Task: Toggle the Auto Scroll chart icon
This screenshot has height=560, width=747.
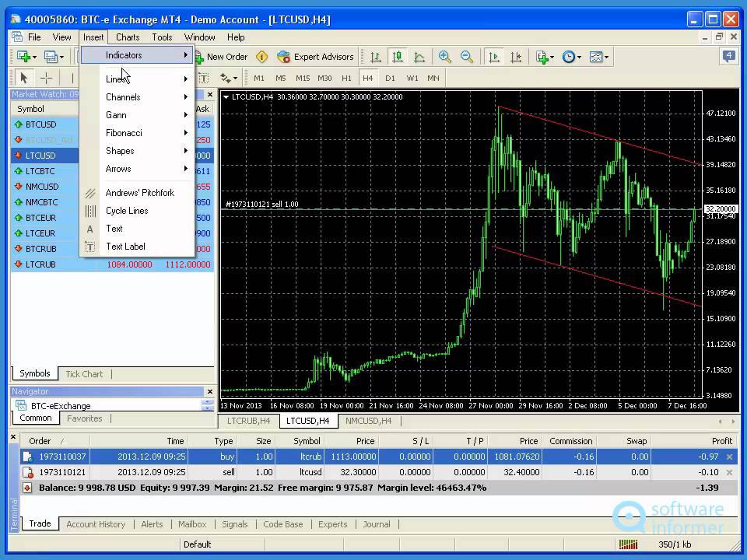Action: pyautogui.click(x=494, y=57)
